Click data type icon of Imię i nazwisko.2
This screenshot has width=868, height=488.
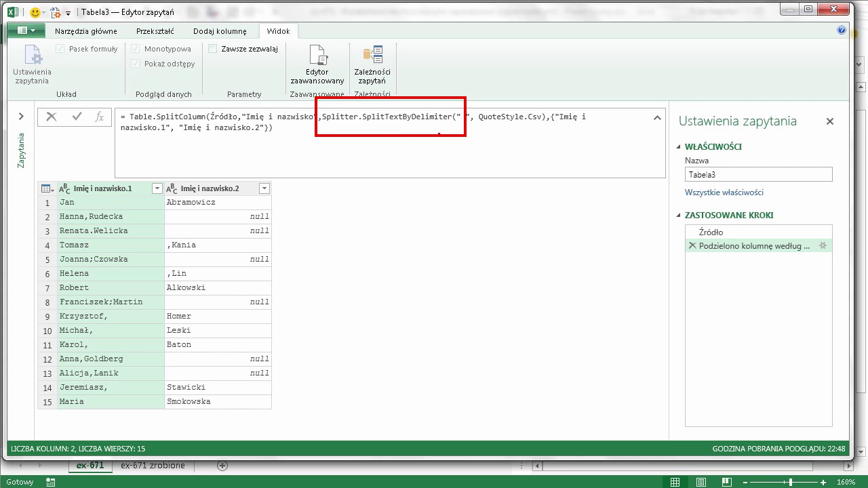[x=172, y=188]
